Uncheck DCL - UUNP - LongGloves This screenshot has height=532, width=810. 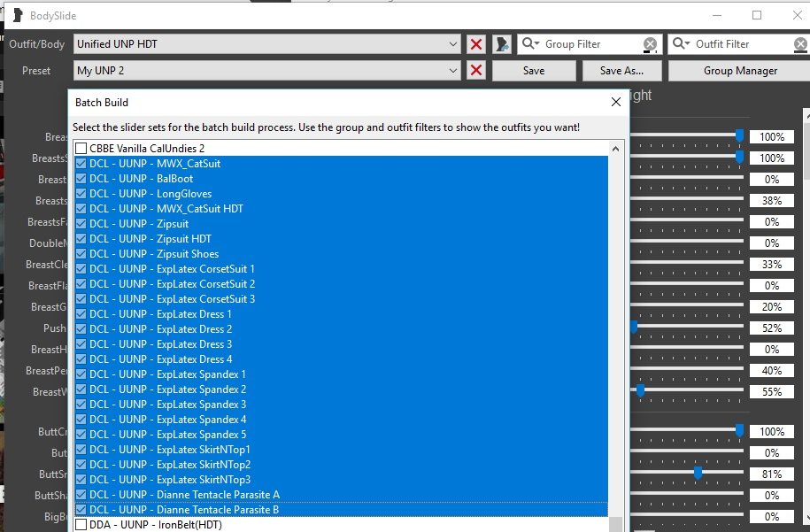click(x=81, y=194)
